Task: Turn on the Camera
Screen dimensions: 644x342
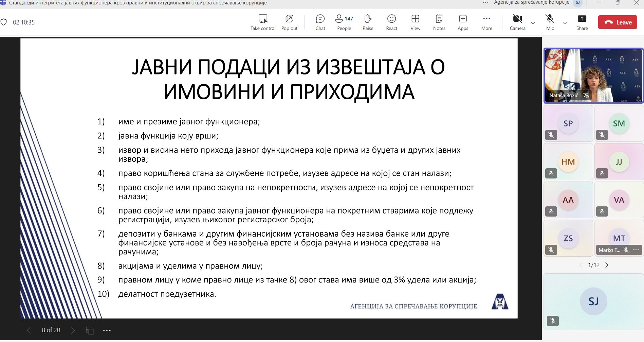Action: point(517,22)
